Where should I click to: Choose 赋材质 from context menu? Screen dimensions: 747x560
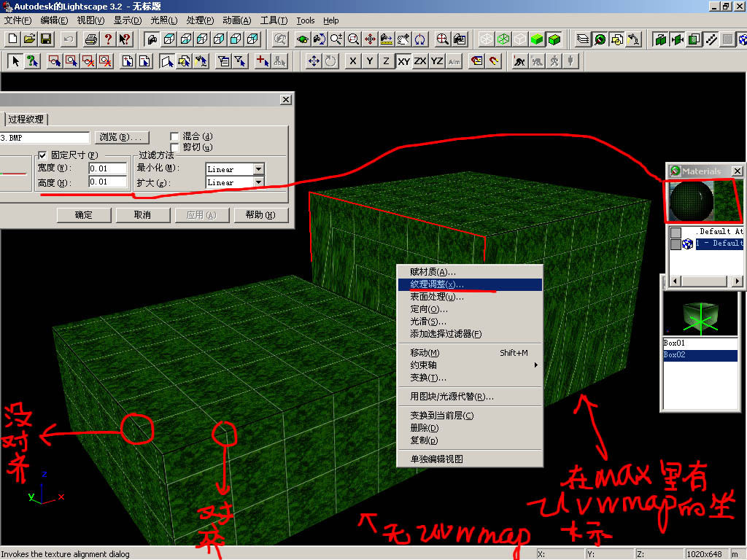(471, 272)
